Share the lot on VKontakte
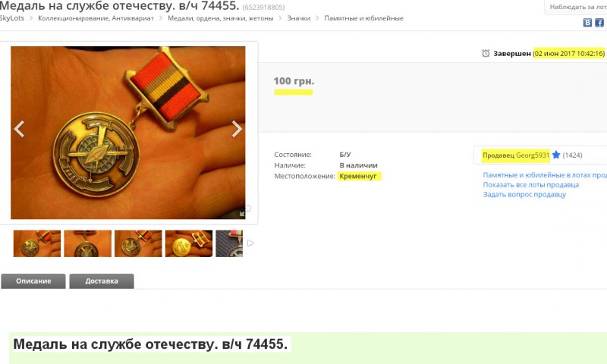The image size is (607, 364). (587, 23)
